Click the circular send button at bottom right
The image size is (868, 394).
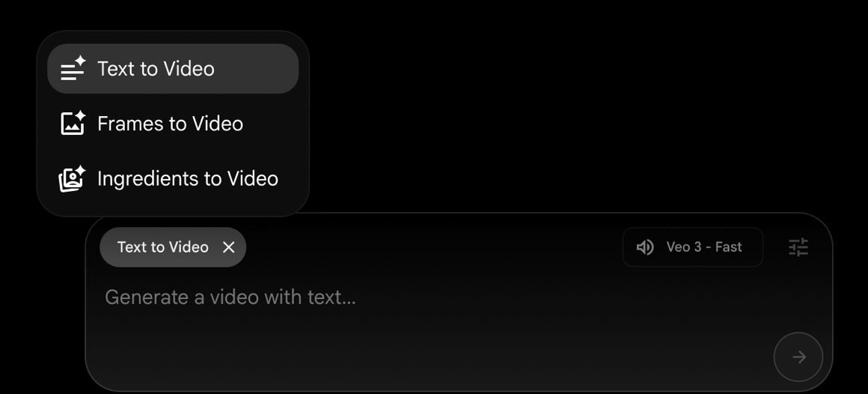(798, 357)
